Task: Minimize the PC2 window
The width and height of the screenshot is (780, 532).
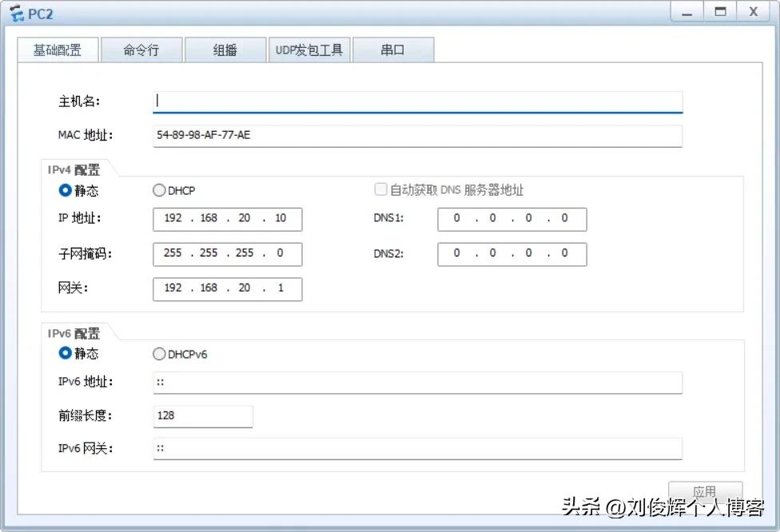Action: [687, 12]
